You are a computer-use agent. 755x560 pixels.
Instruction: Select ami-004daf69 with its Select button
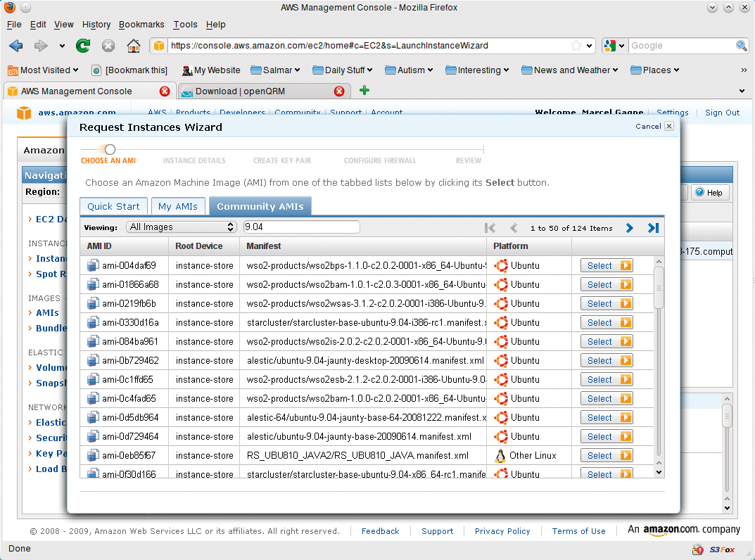click(607, 266)
